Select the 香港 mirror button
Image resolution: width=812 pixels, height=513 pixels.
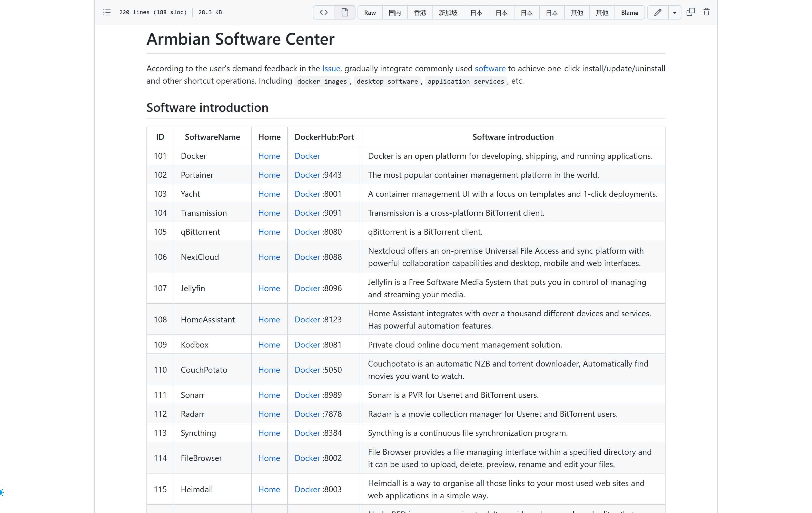(x=420, y=13)
